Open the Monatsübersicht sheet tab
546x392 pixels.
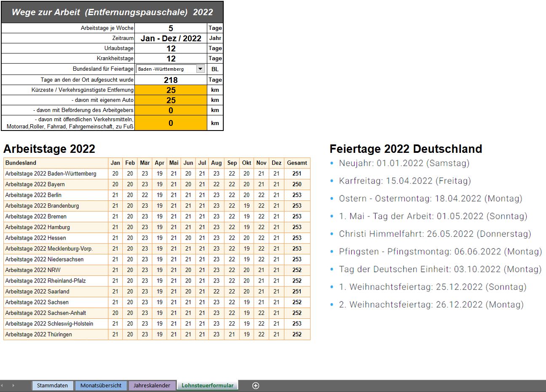[101, 385]
